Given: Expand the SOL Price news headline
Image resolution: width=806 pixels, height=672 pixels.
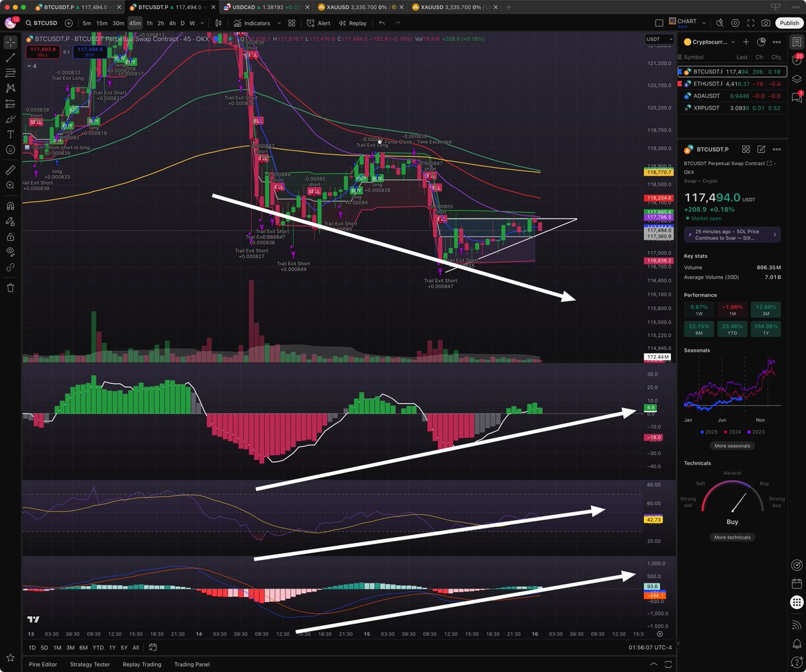Looking at the screenshot, I should (732, 235).
